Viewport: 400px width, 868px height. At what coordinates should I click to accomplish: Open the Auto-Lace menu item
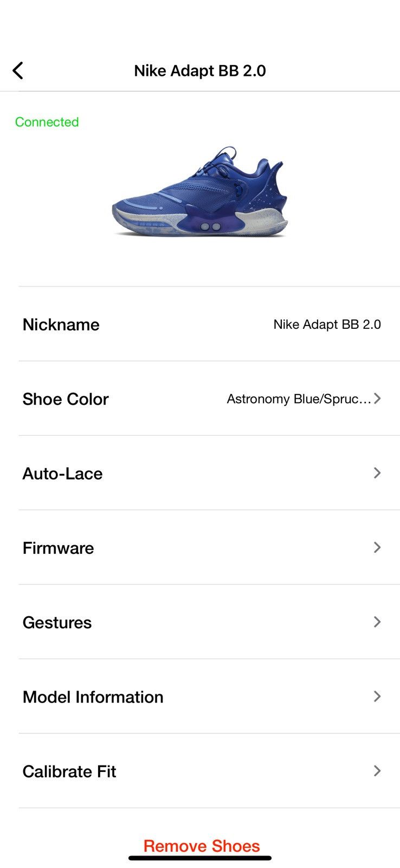(x=209, y=473)
